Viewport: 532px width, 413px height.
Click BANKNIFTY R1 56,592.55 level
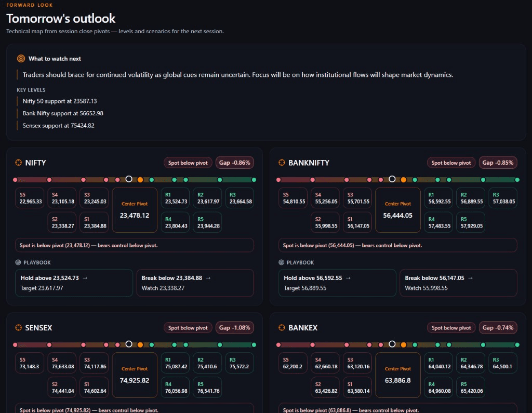[438, 198]
